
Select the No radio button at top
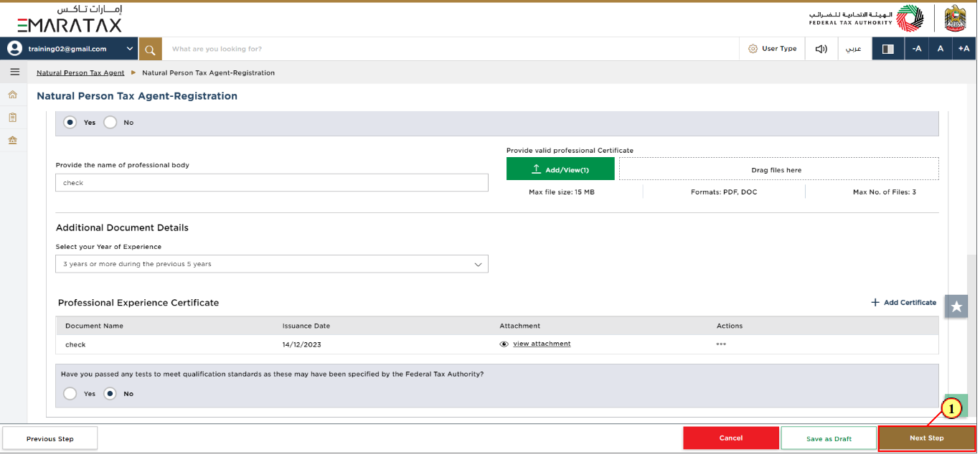pos(110,123)
